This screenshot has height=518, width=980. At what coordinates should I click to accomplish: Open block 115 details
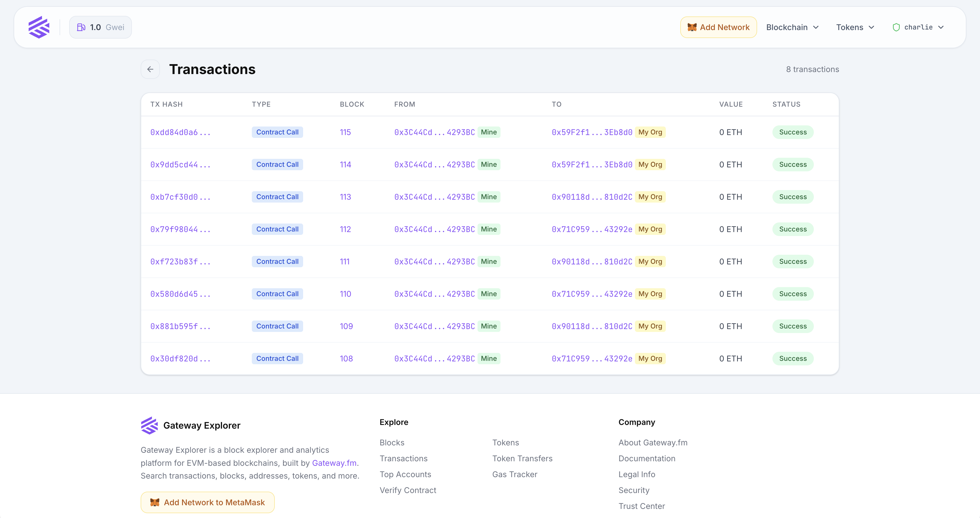(345, 132)
